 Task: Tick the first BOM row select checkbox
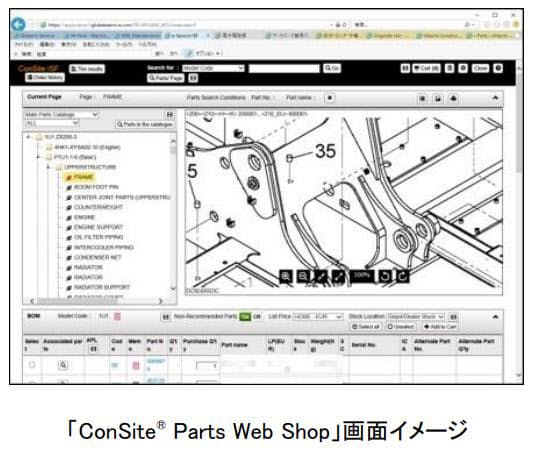(x=32, y=365)
